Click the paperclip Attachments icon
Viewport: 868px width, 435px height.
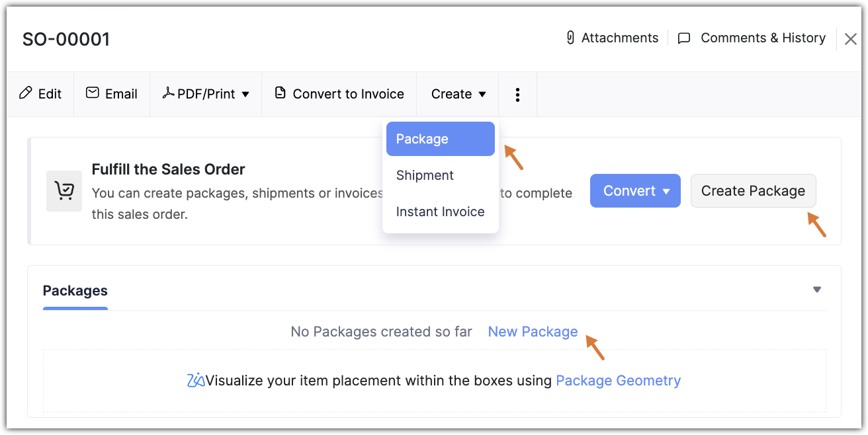[570, 38]
